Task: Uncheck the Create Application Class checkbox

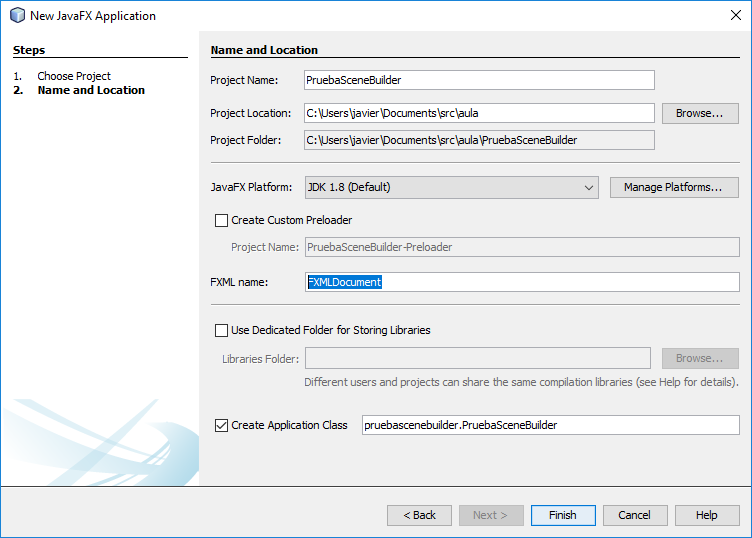Action: click(222, 425)
